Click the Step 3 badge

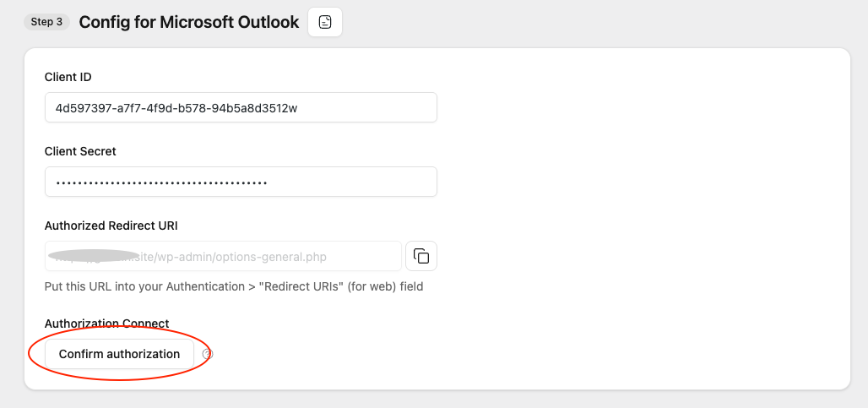pos(46,22)
